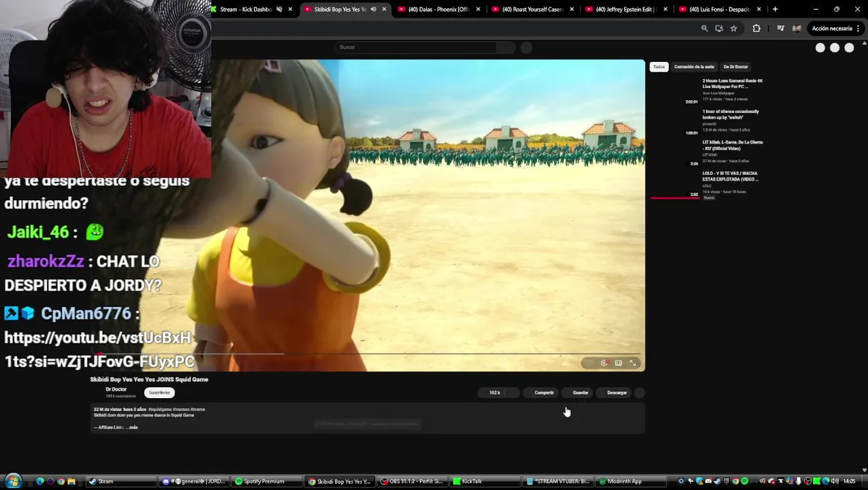Click the install/cast icon in address bar

(x=719, y=29)
